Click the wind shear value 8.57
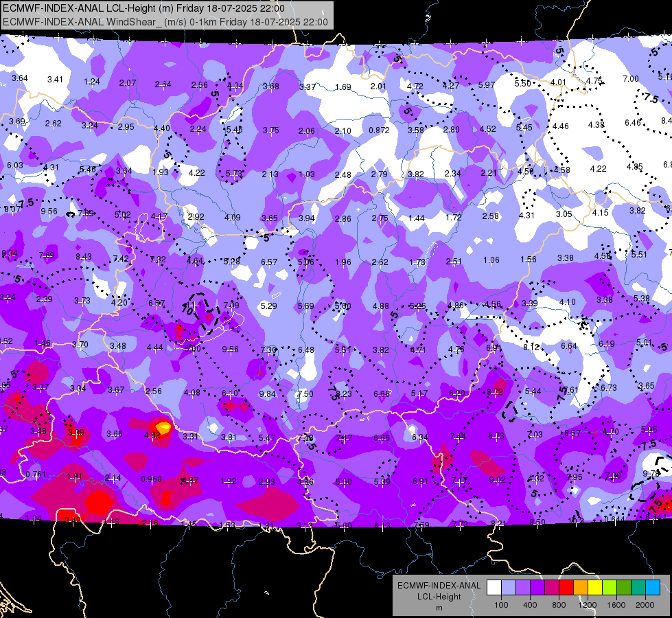 pos(572,433)
